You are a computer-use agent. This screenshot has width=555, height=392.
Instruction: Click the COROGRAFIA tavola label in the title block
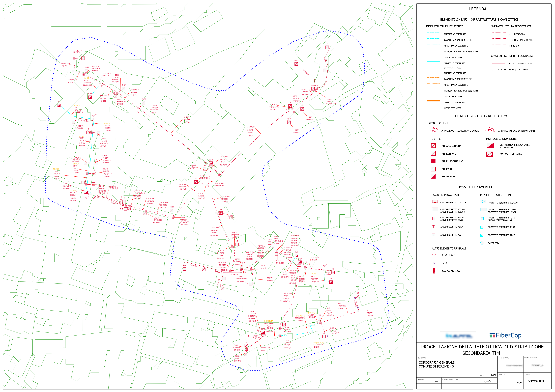(536, 381)
